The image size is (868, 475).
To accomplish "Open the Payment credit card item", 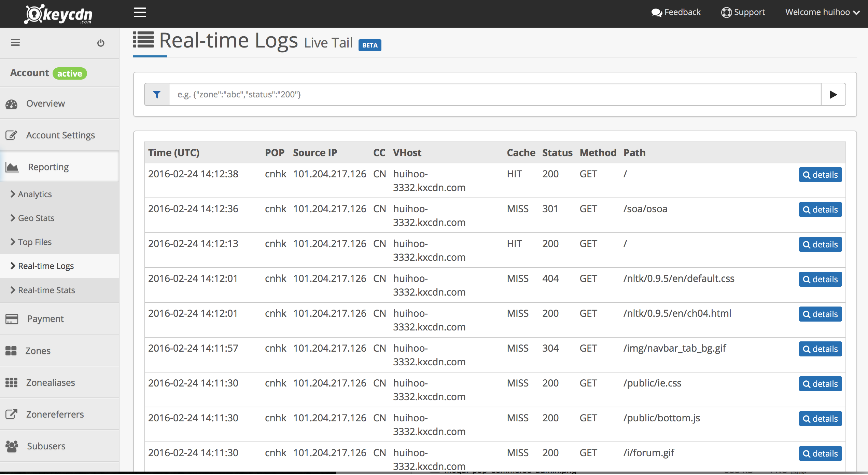I will point(45,319).
